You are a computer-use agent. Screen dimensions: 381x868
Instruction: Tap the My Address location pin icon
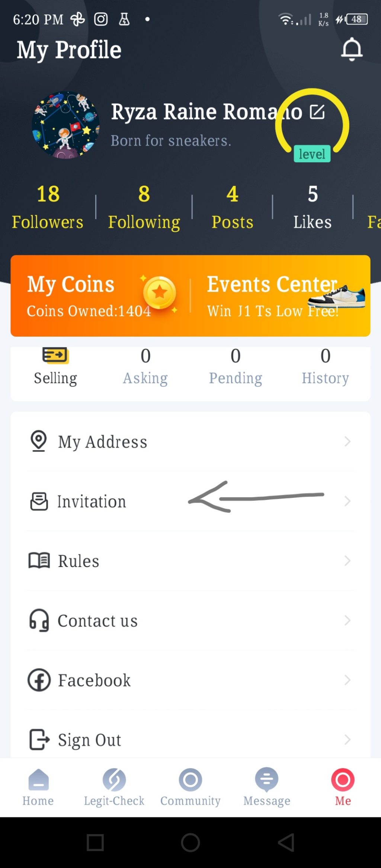(x=39, y=441)
